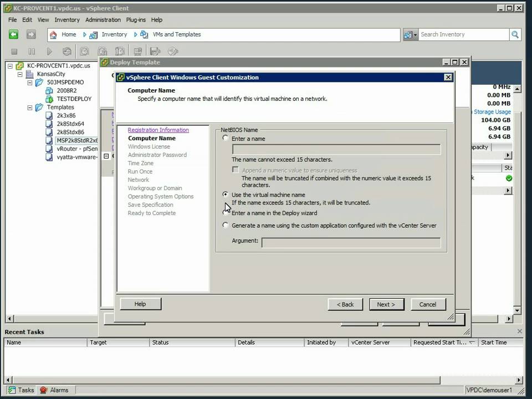Collapse the Templates folder node
The image size is (532, 399).
(30, 108)
